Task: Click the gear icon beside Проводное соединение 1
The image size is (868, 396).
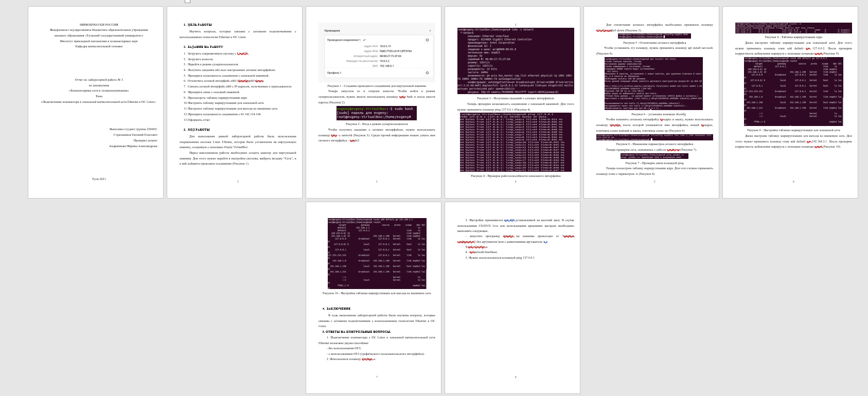Action: coord(427,40)
